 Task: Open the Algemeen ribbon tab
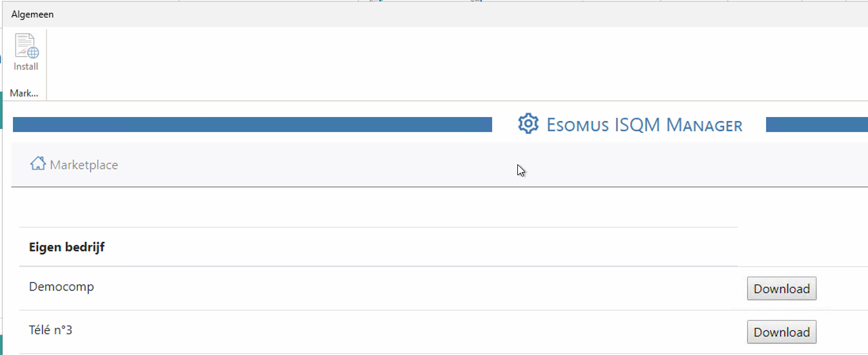click(32, 14)
